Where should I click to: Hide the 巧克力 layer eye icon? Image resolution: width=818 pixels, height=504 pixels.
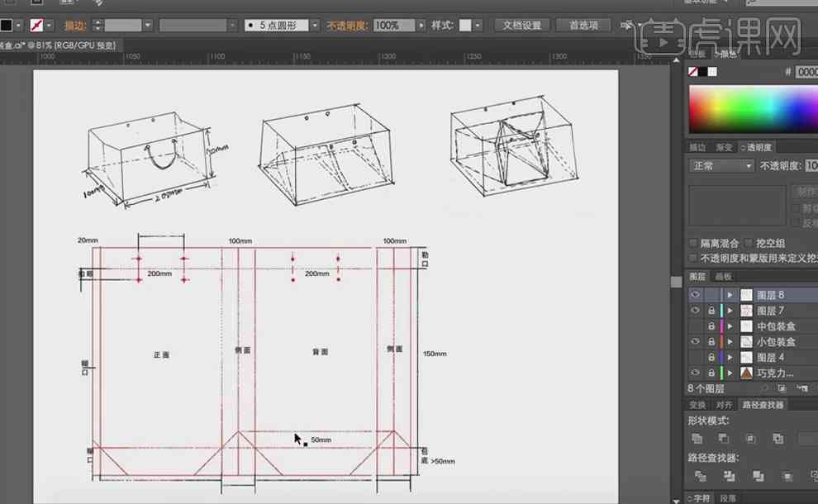[x=696, y=373]
